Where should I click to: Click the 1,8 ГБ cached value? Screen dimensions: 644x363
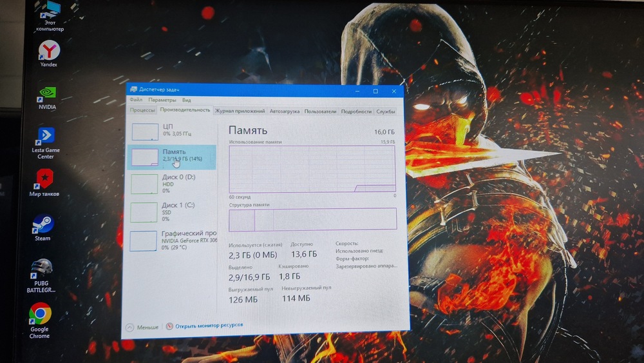pos(290,276)
